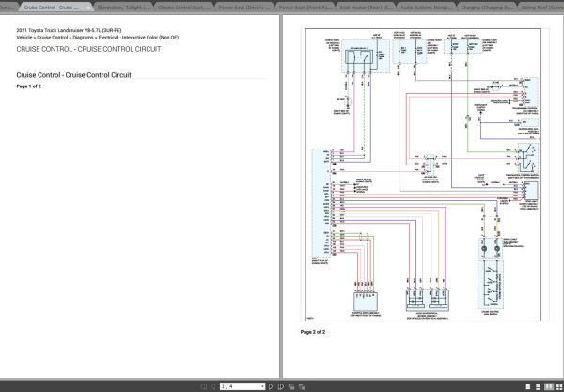Image resolution: width=564 pixels, height=392 pixels.
Task: Open the Climate Control Seat tab
Action: coord(184,5)
